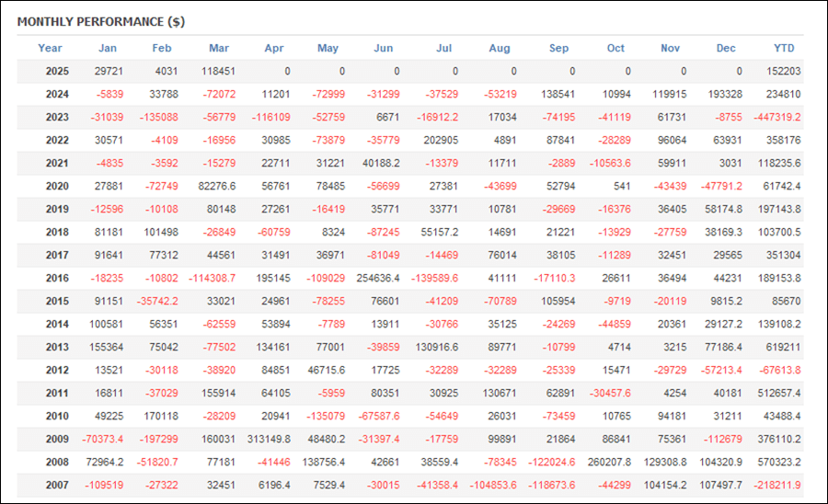The image size is (828, 504).
Task: Click the 2025 March value 118451
Action: pos(219,71)
